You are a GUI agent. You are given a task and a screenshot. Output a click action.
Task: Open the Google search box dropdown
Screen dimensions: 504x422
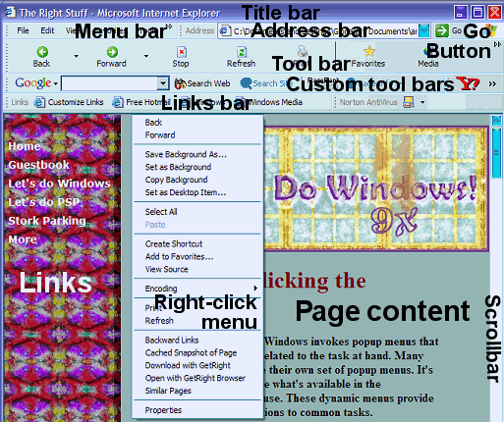tap(163, 83)
